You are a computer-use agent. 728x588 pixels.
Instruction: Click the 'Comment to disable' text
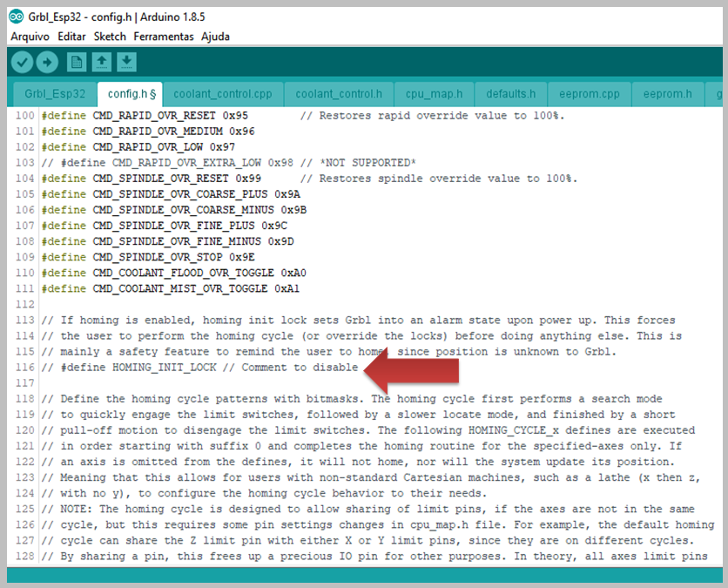300,368
